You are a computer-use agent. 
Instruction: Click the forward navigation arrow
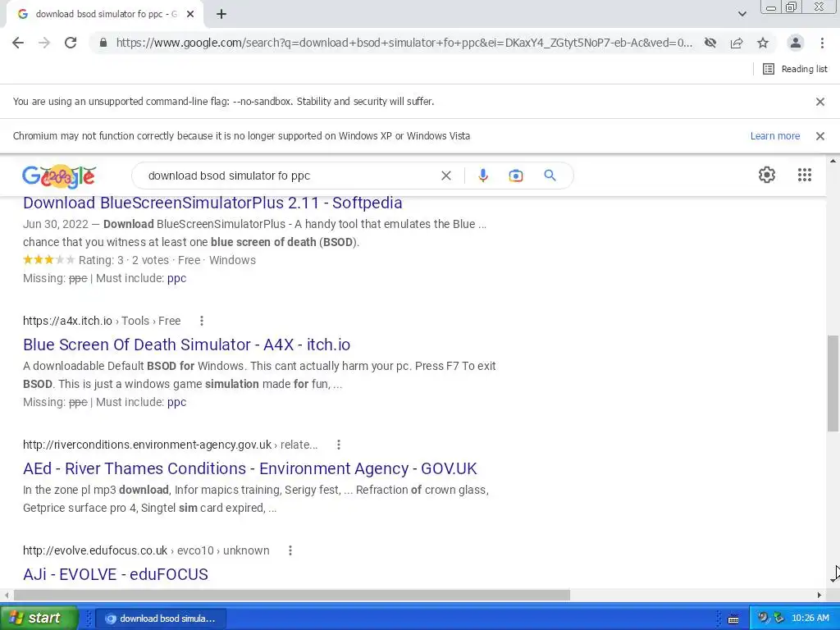click(44, 43)
